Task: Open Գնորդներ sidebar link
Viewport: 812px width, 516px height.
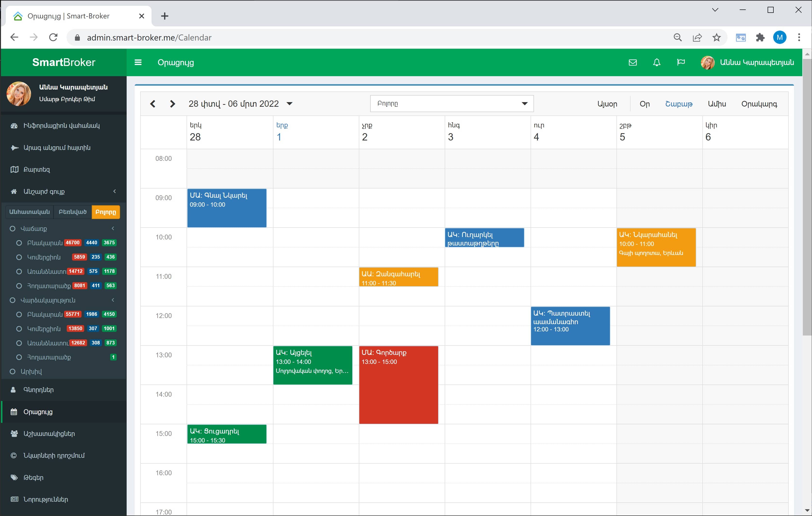Action: [38, 390]
